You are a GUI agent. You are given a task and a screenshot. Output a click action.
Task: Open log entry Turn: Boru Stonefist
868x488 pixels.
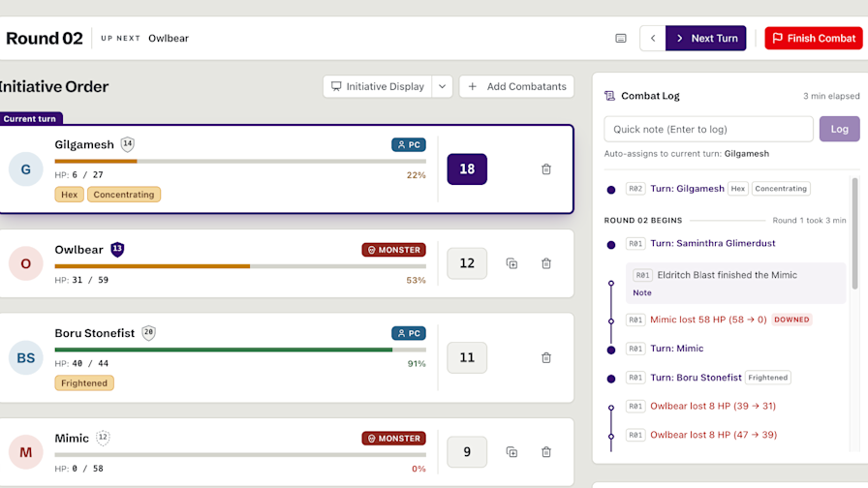tap(696, 378)
